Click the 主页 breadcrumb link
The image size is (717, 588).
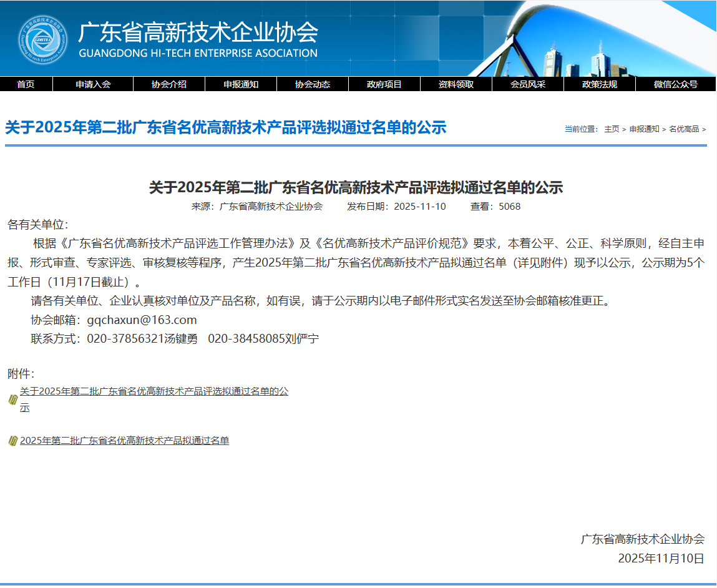pyautogui.click(x=612, y=129)
